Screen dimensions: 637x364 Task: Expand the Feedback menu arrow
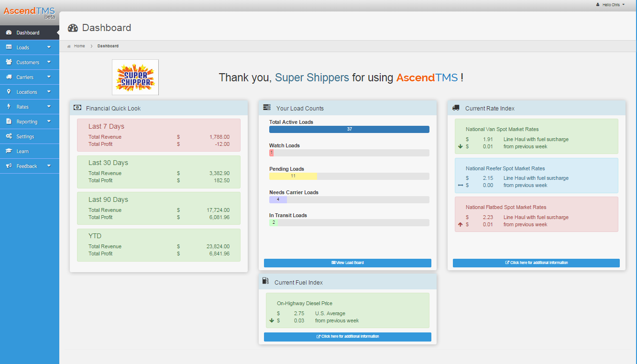pos(49,166)
